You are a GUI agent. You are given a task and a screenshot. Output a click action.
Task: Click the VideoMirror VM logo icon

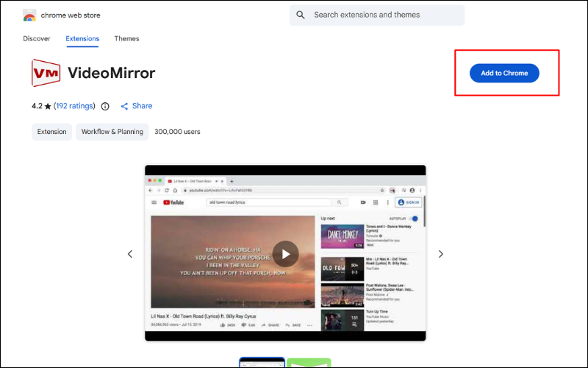(46, 73)
